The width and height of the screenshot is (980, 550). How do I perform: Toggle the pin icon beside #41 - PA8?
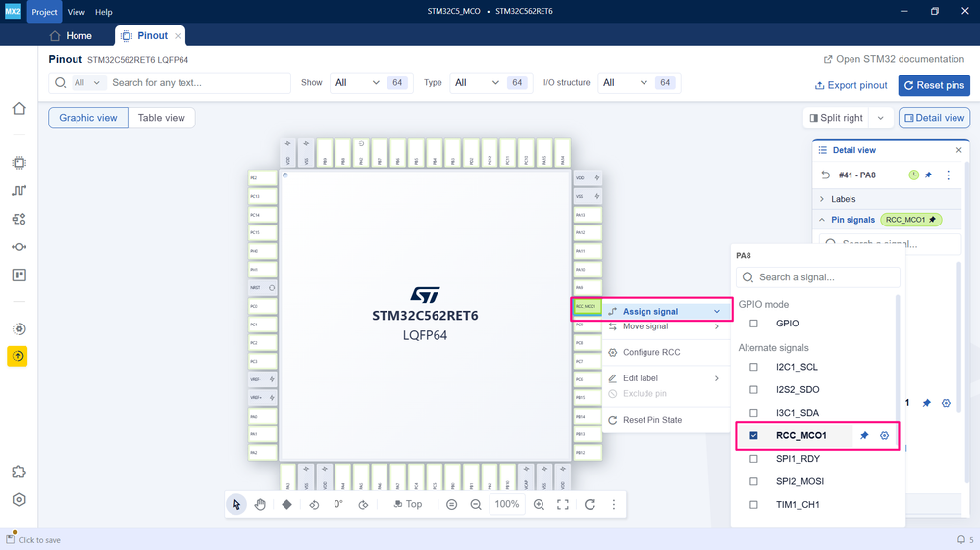[x=928, y=175]
